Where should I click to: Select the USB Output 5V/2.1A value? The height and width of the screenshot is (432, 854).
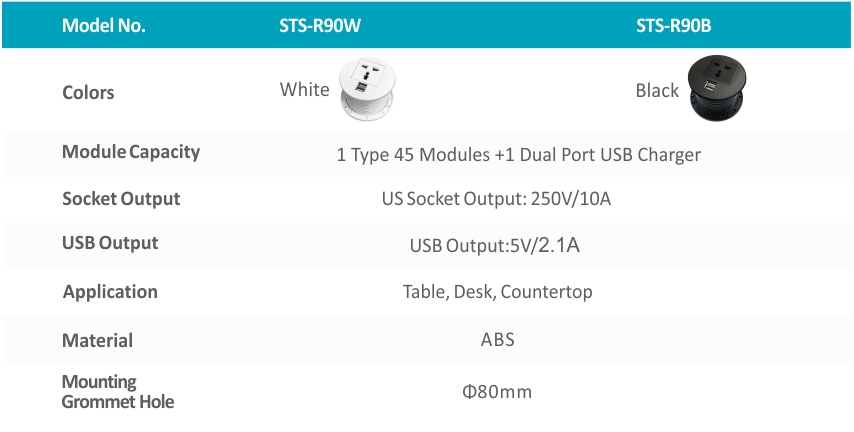[495, 246]
